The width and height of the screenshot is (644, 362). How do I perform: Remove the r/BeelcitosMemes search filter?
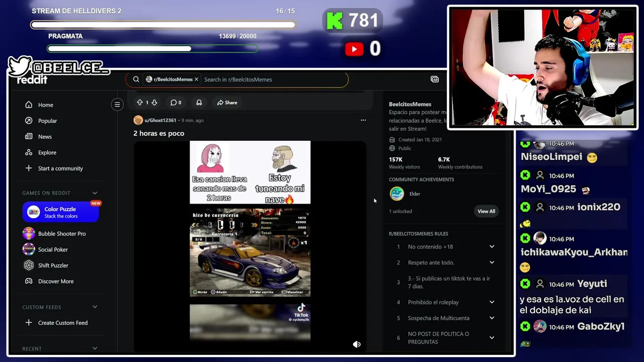pos(196,79)
